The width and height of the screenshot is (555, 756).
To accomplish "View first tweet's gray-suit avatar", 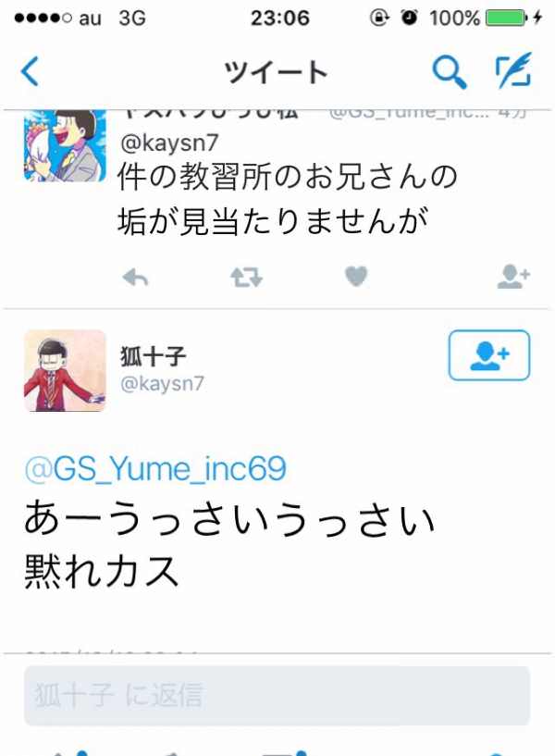I will point(65,145).
